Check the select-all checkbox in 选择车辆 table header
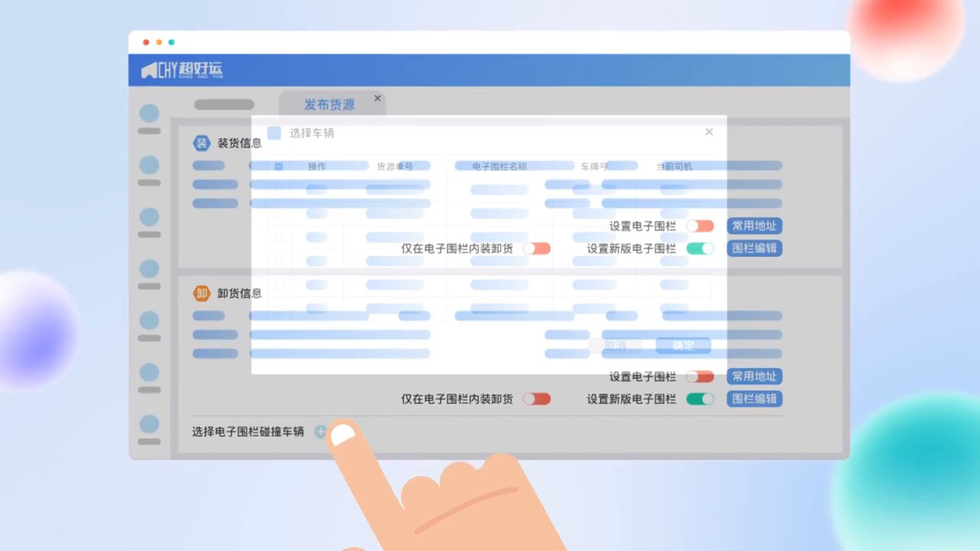Viewport: 980px width, 551px height. tap(279, 166)
